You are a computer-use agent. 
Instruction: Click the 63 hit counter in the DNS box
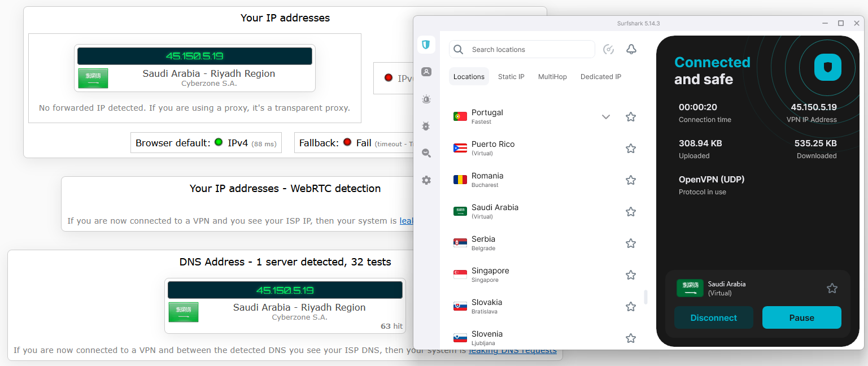391,326
